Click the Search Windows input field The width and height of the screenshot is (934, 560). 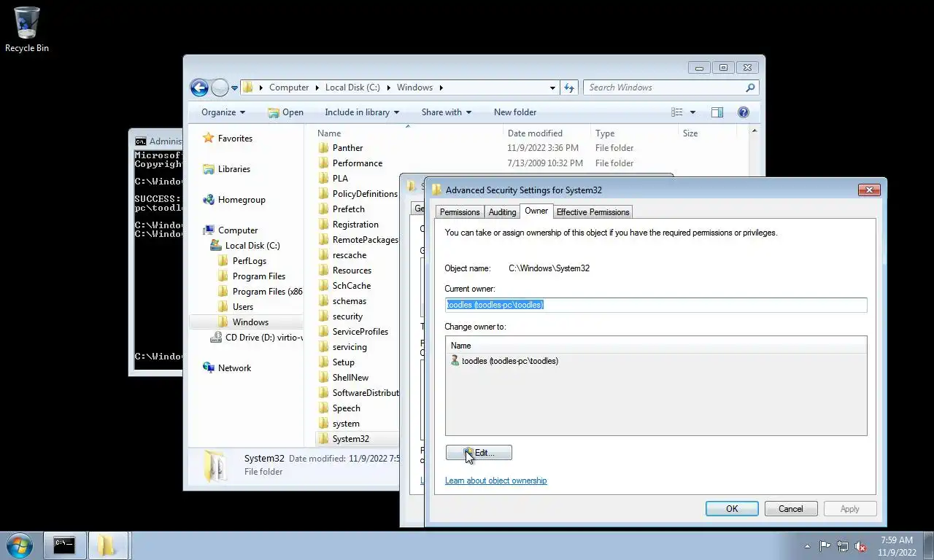(664, 87)
